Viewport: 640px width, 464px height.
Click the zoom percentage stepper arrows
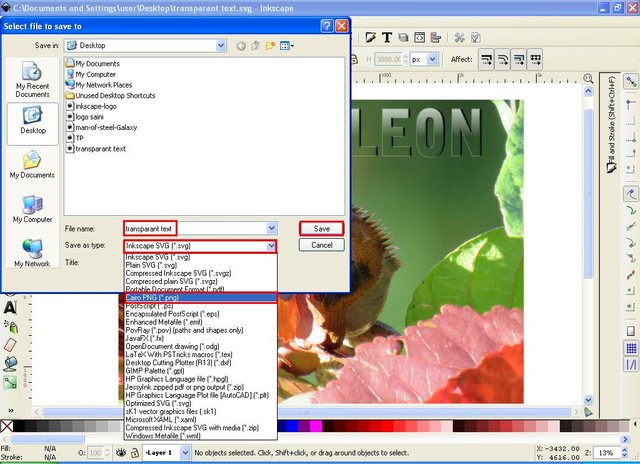tap(624, 453)
